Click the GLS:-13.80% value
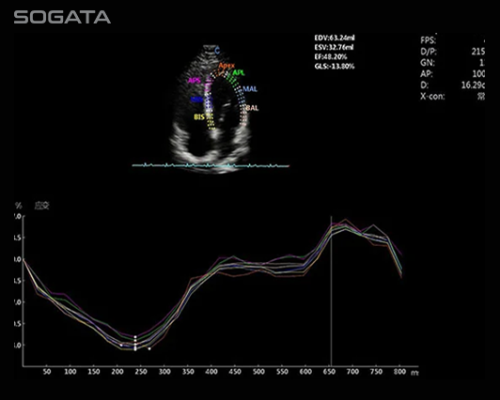This screenshot has height=400, width=500. [x=334, y=66]
